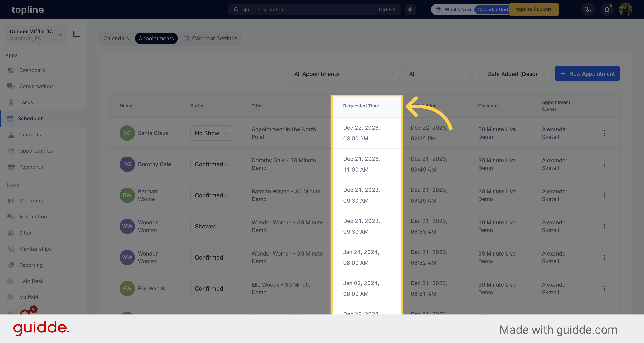The width and height of the screenshot is (644, 343).
Task: Open row options for Showed Wonder Woman row
Action: pos(604,226)
